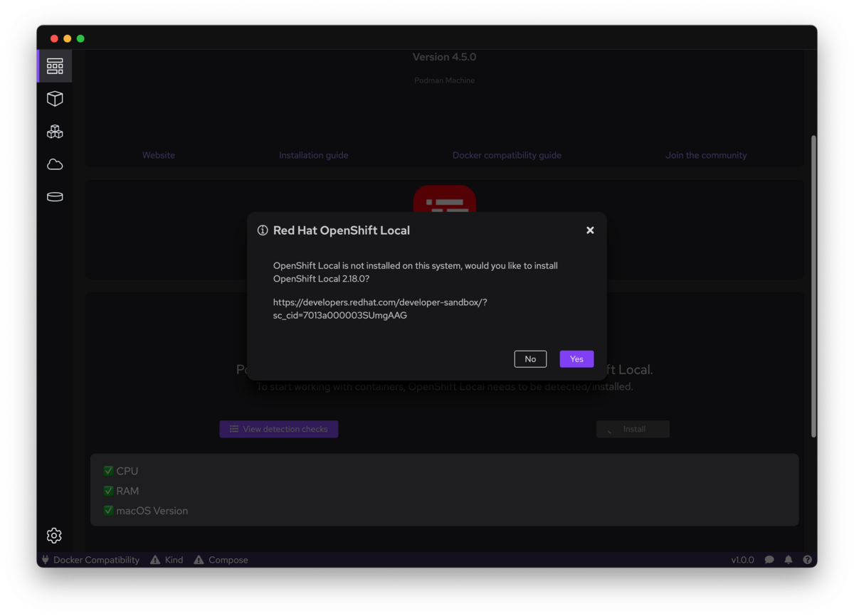Click the v1.0.0 version label

pos(742,560)
